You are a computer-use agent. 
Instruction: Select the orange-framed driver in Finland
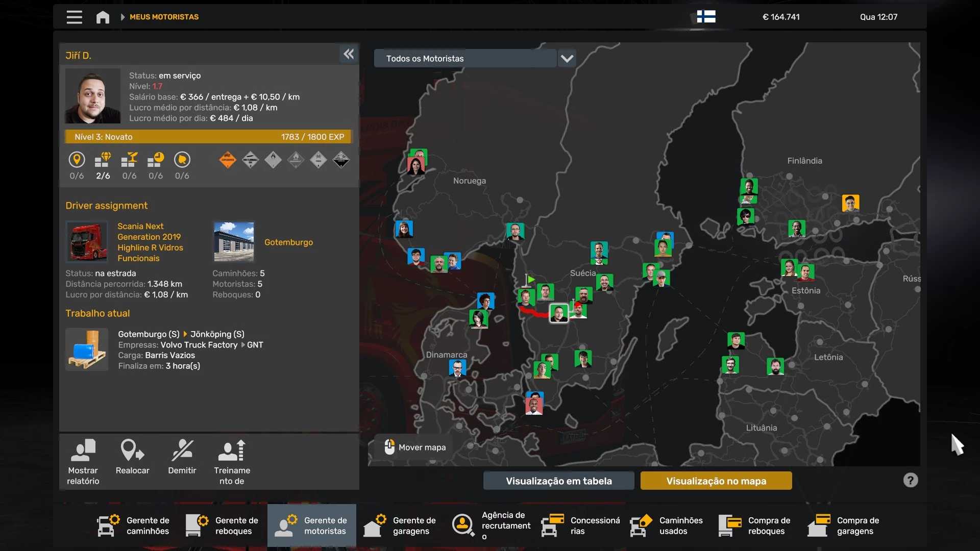pos(850,203)
